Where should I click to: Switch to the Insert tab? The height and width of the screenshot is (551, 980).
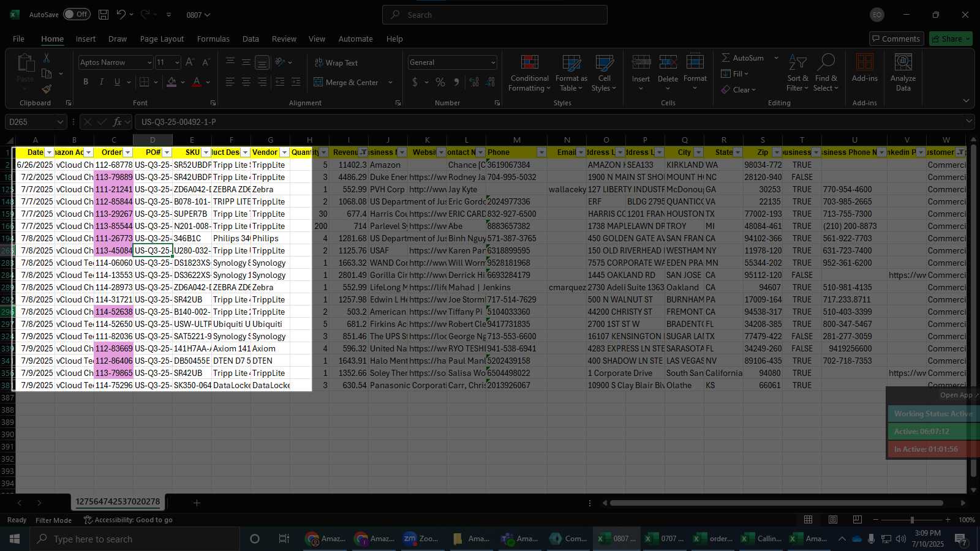(x=86, y=39)
